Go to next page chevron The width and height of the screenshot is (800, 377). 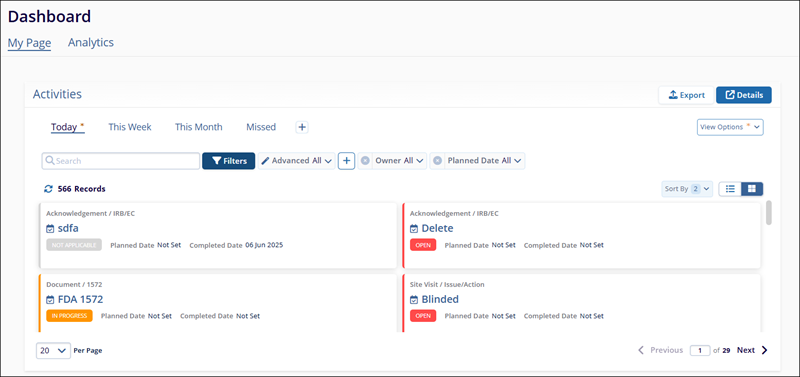tap(764, 350)
